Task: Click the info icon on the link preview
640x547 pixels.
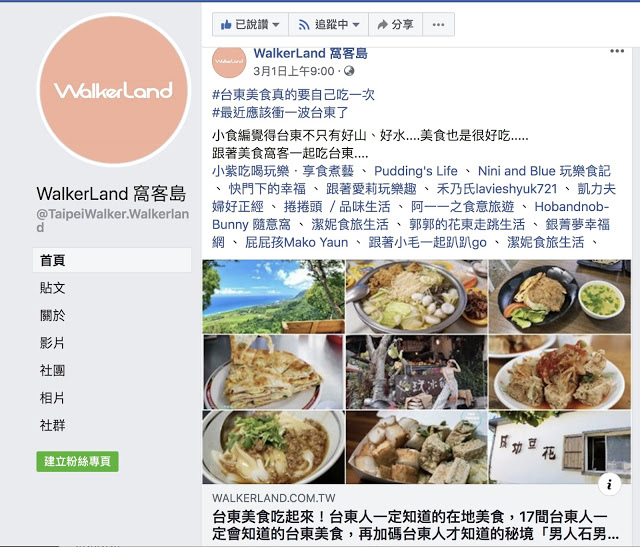Action: click(x=609, y=485)
